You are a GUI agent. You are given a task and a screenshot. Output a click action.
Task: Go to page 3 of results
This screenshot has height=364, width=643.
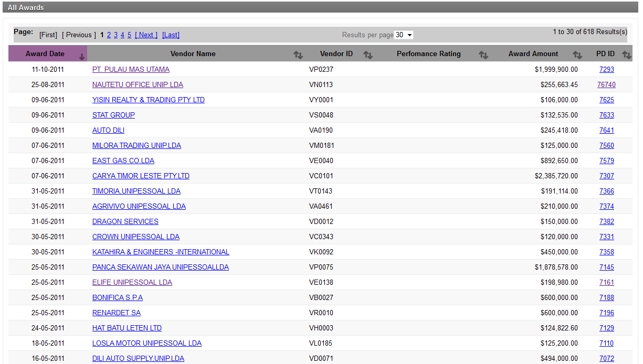tap(115, 35)
